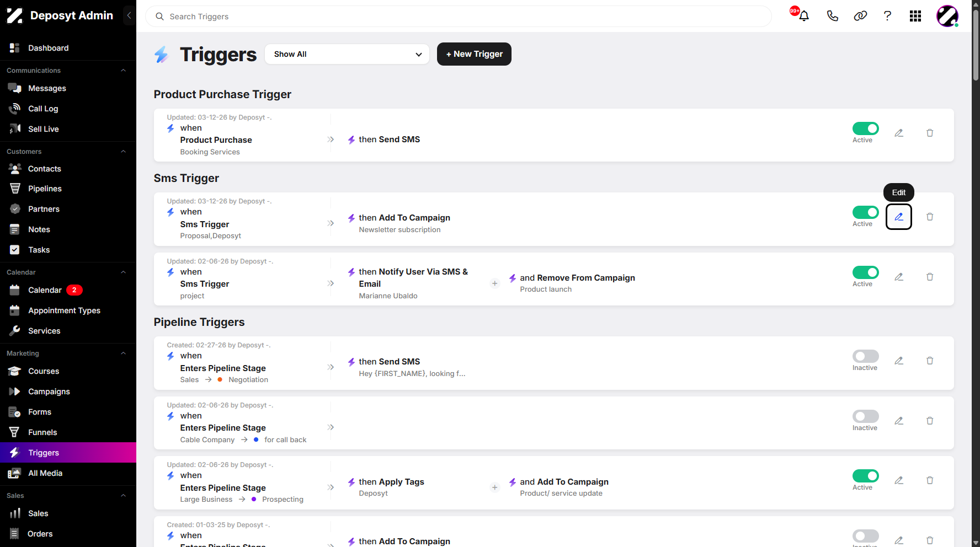Add action after Notify User Via SMS & Email
Screen dimensions: 980x547
(x=494, y=283)
